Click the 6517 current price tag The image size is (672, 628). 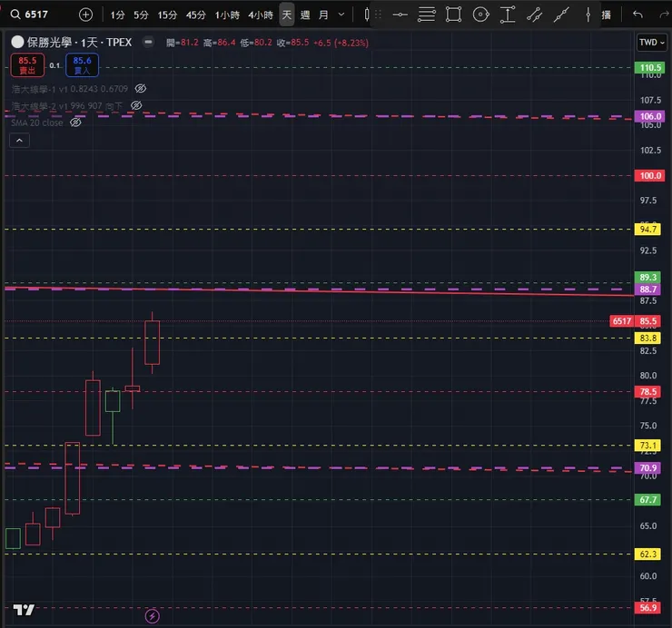[x=621, y=321]
